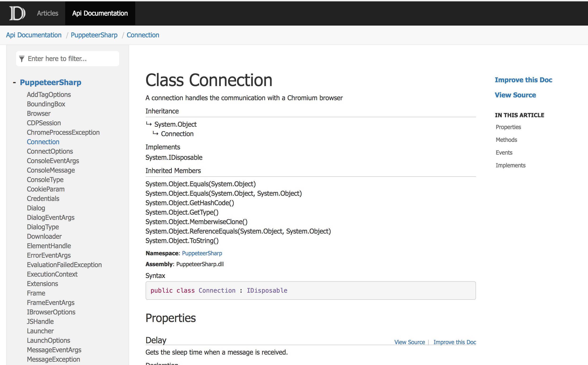Open View Source in right sidebar
Screen dimensions: 588x365
tap(515, 95)
